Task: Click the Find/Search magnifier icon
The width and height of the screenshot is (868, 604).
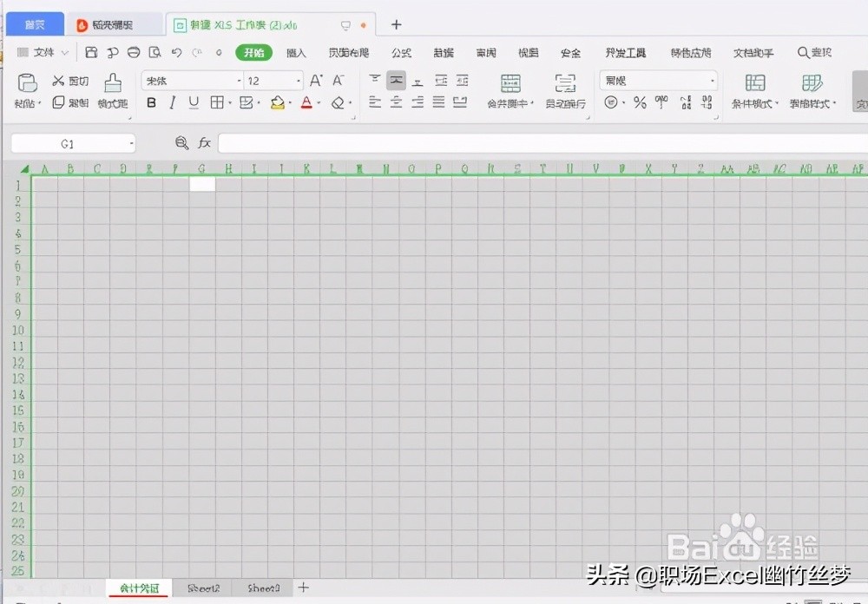Action: tap(803, 52)
